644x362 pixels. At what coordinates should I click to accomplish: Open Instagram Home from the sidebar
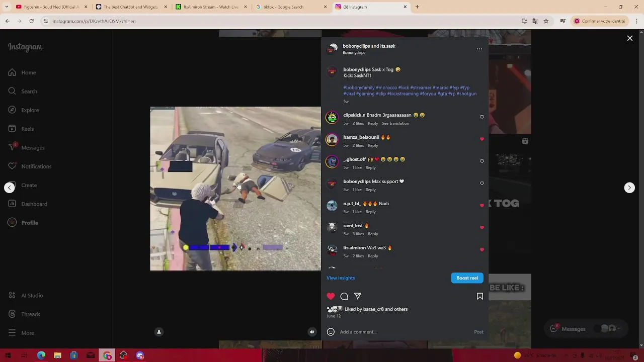click(22, 72)
